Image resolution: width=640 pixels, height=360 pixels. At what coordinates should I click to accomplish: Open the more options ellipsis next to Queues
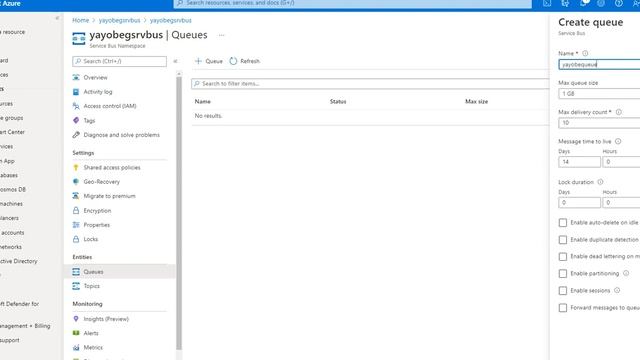click(x=221, y=35)
